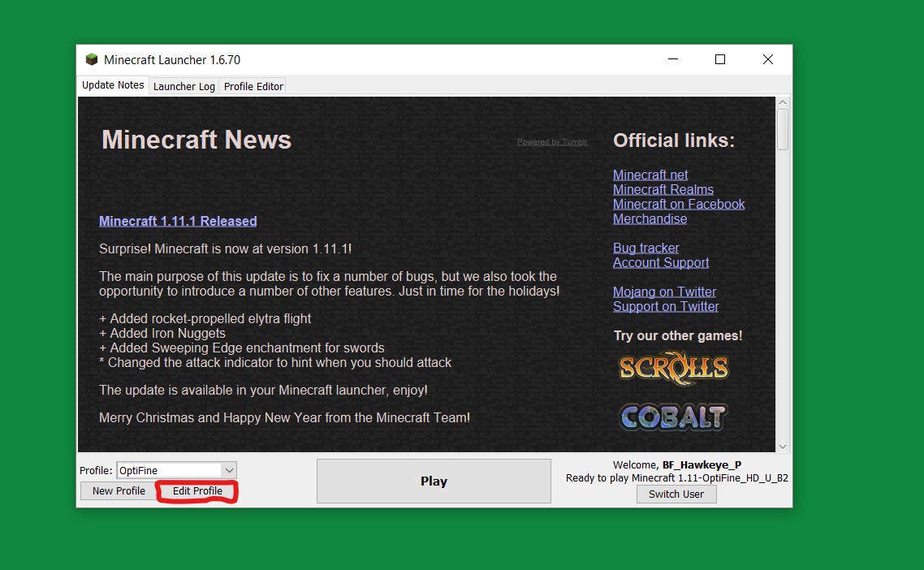The width and height of the screenshot is (924, 570).
Task: Click the 'Surprise! Minecraft is now at version 1.11.1!' text
Action: tap(225, 248)
